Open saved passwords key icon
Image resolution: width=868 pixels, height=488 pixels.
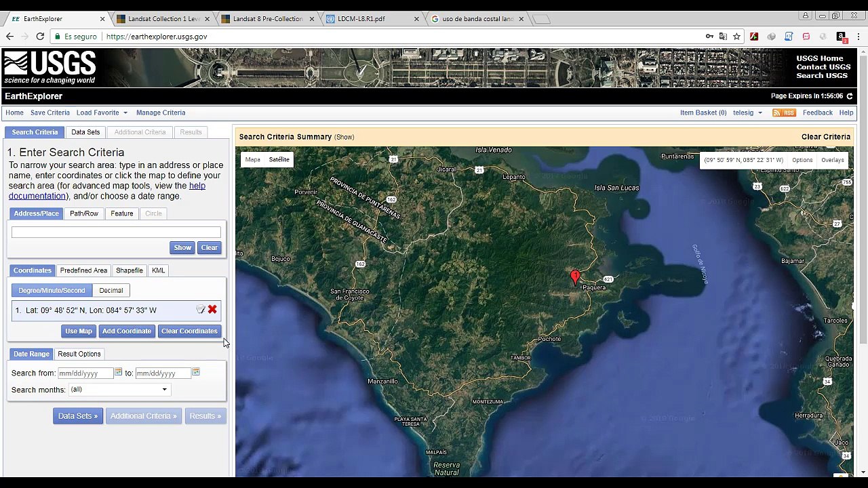click(x=709, y=37)
